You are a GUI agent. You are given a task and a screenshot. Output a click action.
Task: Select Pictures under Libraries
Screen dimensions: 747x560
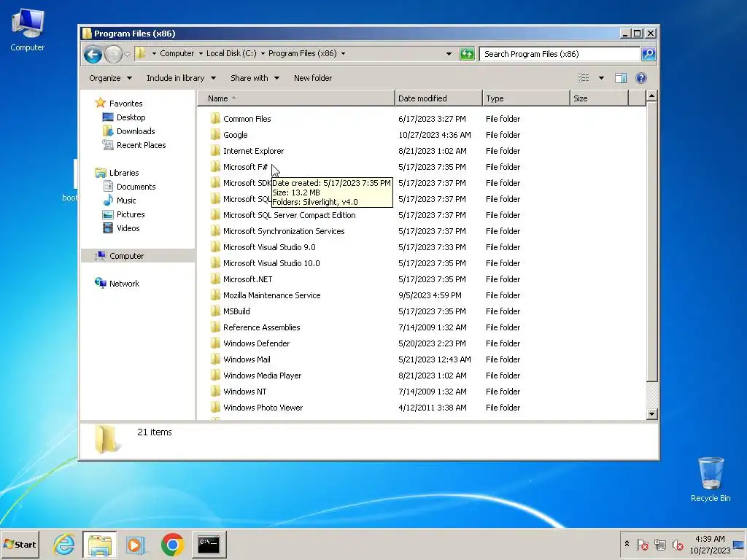click(x=131, y=214)
